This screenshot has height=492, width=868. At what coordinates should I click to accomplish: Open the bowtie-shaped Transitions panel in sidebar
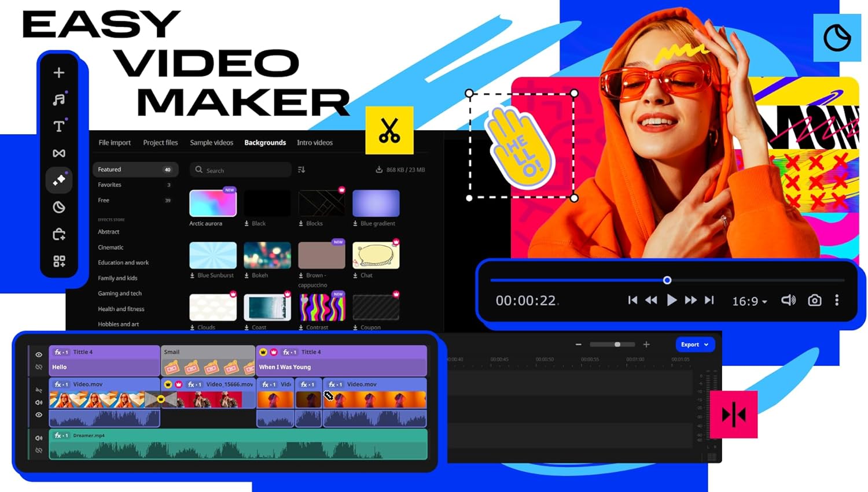(x=59, y=153)
